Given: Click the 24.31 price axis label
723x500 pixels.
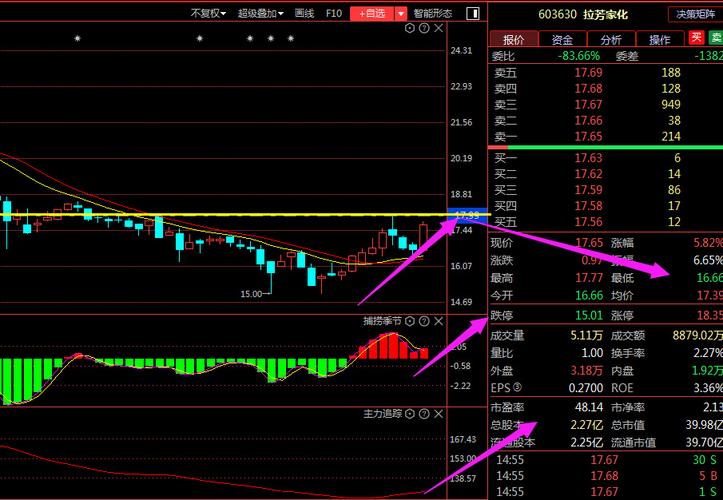Looking at the screenshot, I should [461, 50].
